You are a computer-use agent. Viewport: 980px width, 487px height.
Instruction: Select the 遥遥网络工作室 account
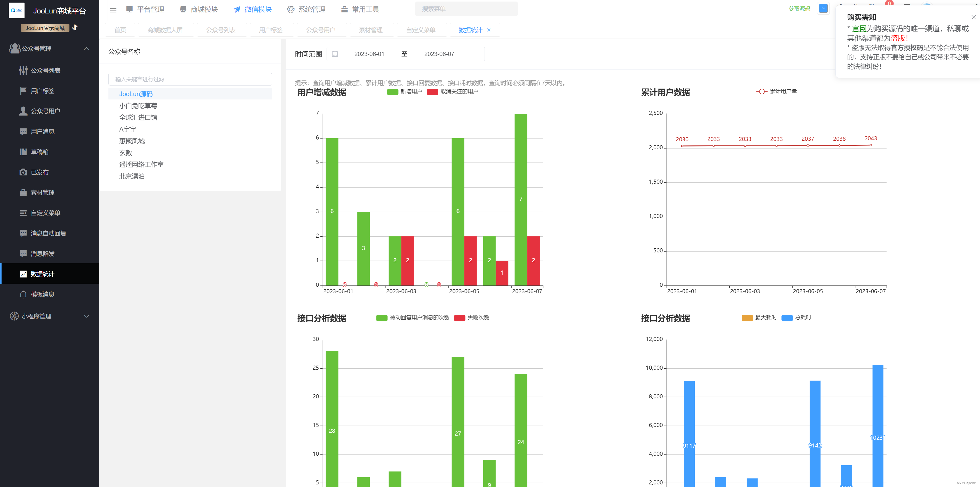tap(190, 165)
